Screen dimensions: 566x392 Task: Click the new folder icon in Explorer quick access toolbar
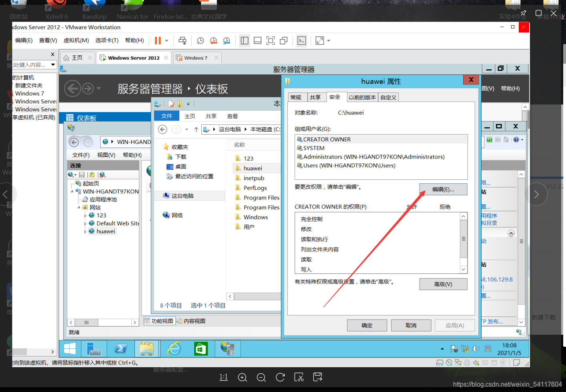(180, 104)
